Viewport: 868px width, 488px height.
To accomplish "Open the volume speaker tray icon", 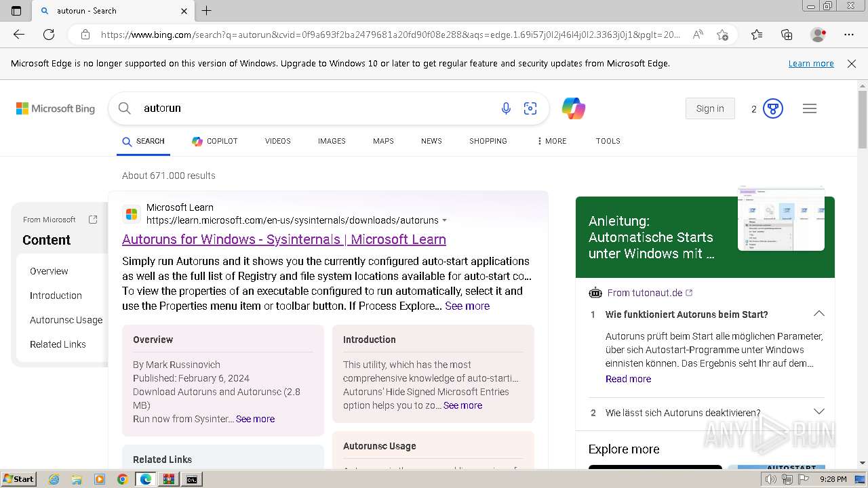I will [x=771, y=479].
